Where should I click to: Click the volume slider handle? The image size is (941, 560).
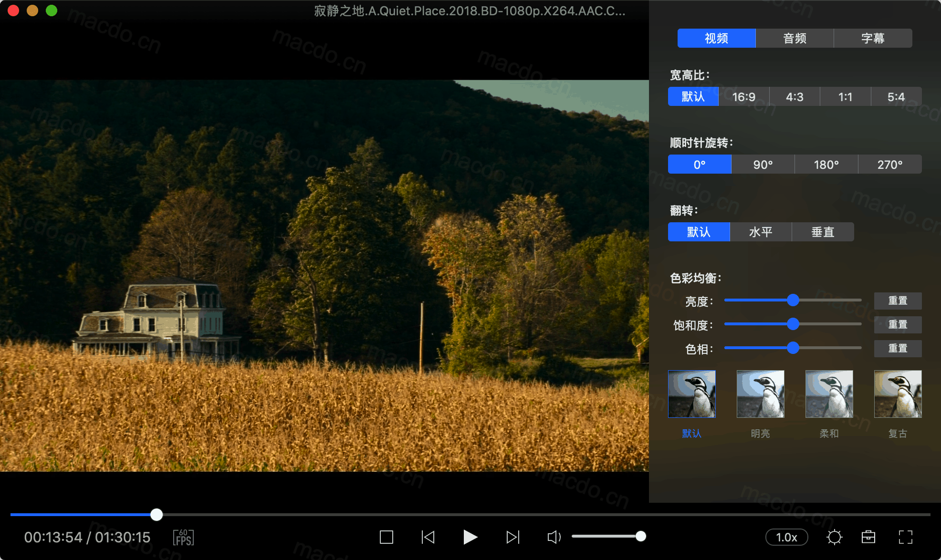click(x=641, y=537)
